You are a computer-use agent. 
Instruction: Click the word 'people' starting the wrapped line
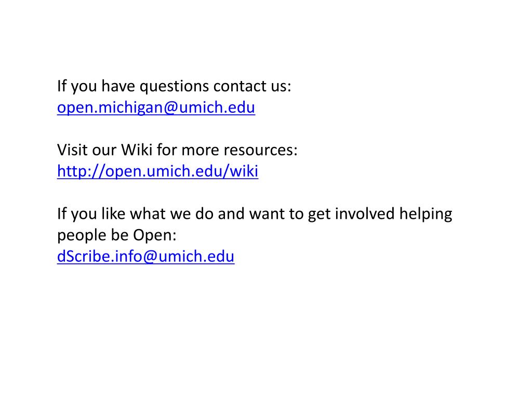pos(82,236)
